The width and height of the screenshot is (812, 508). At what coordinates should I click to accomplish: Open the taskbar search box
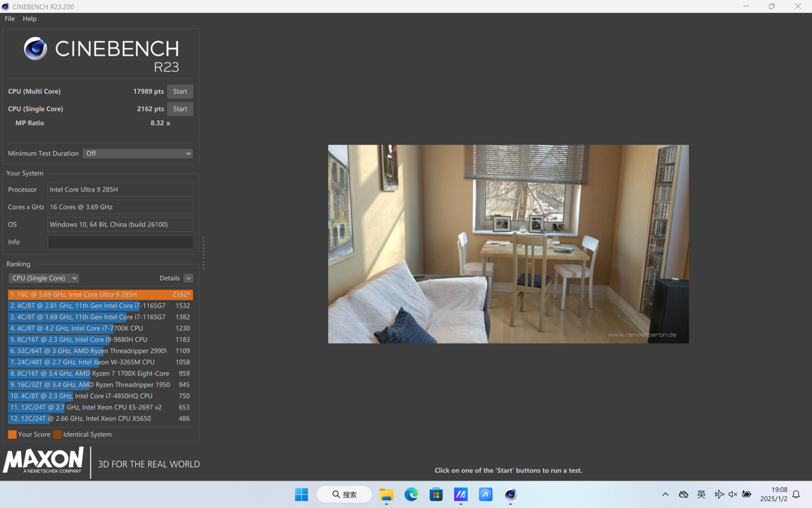click(x=344, y=495)
